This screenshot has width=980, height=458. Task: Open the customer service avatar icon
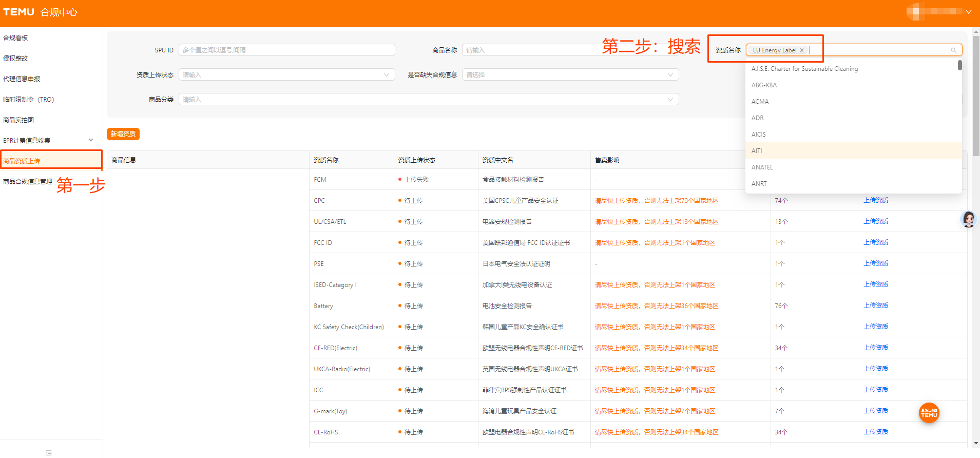tap(968, 219)
